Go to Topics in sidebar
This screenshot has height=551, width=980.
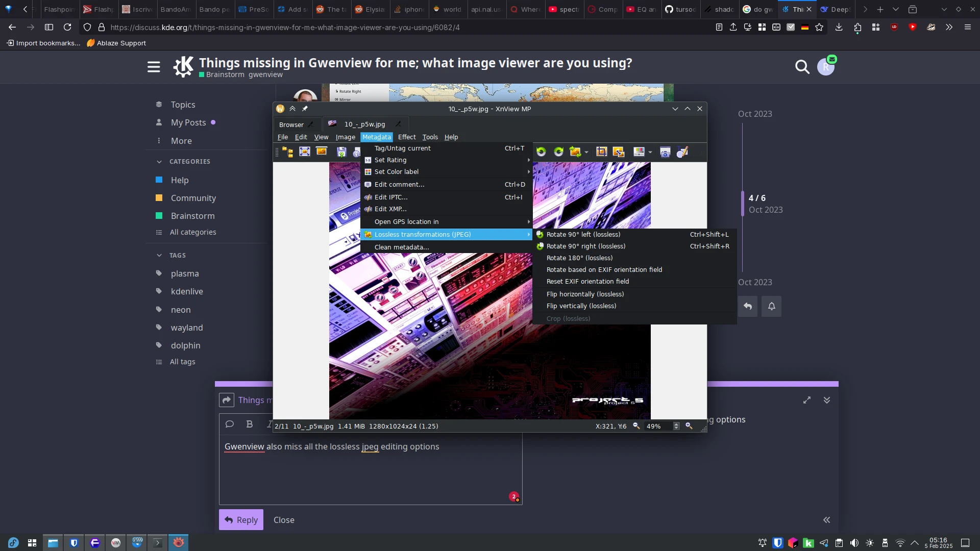[x=183, y=104]
